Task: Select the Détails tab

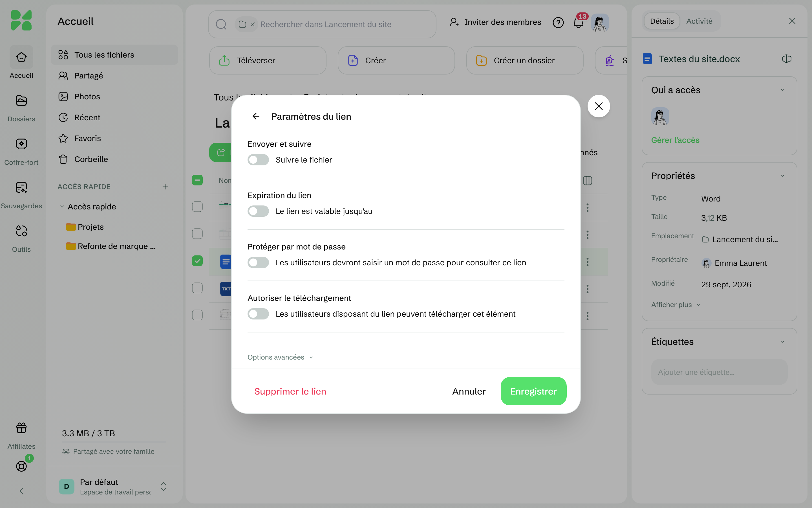Action: pyautogui.click(x=662, y=21)
